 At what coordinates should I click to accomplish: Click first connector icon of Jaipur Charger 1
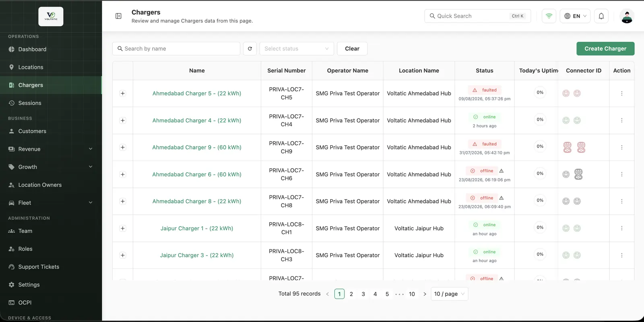566,228
